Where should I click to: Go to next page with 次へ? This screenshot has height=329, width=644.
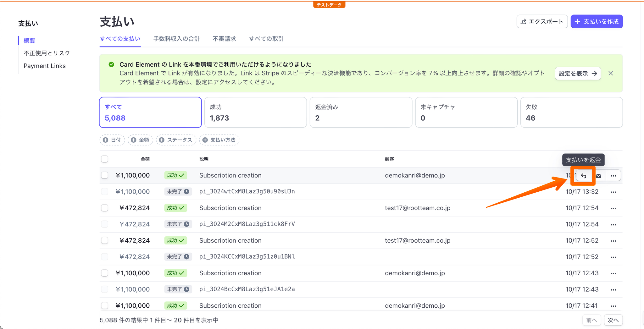pos(613,320)
